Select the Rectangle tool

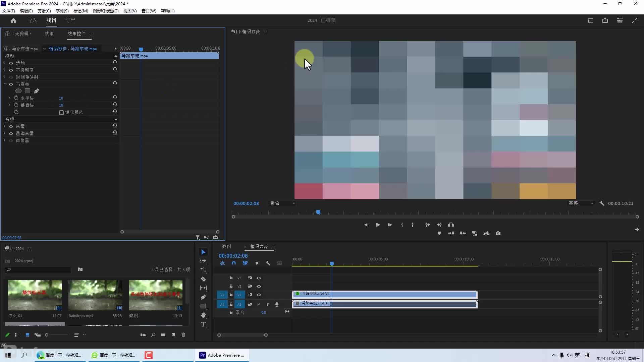(203, 306)
